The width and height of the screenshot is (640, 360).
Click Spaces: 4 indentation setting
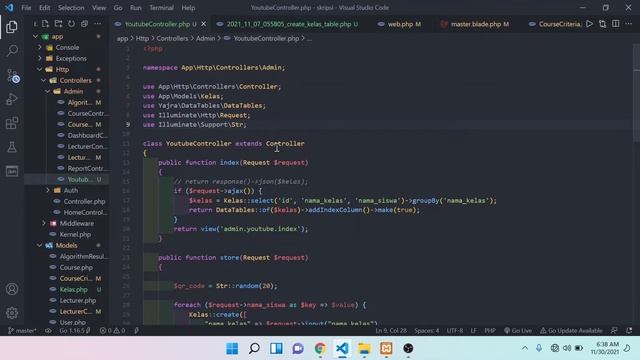(427, 331)
